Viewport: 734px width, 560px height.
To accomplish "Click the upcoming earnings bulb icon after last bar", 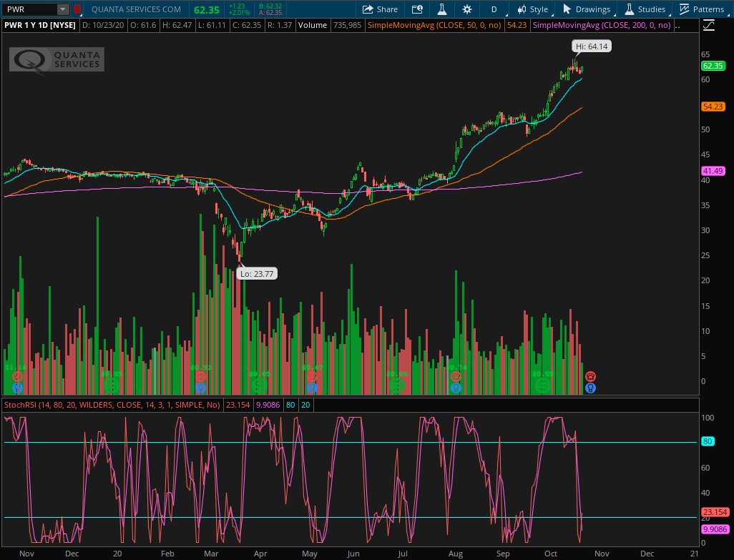I will [x=590, y=388].
